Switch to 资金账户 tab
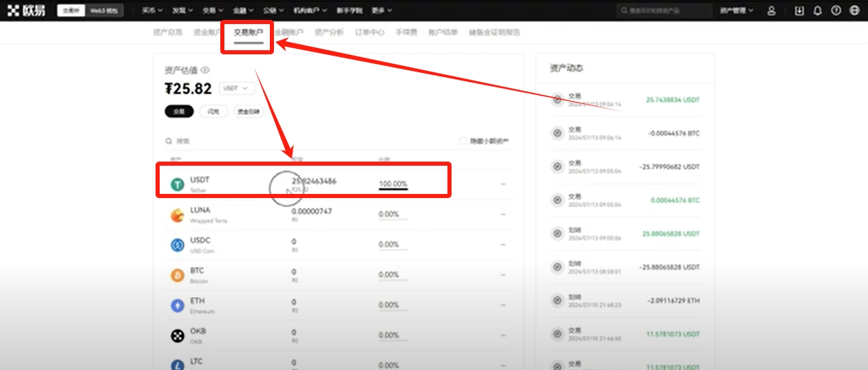868x370 pixels. click(208, 32)
